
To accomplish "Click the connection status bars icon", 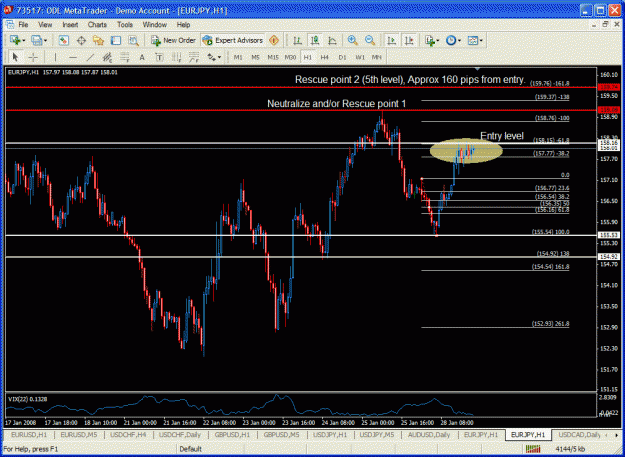I will 535,449.
